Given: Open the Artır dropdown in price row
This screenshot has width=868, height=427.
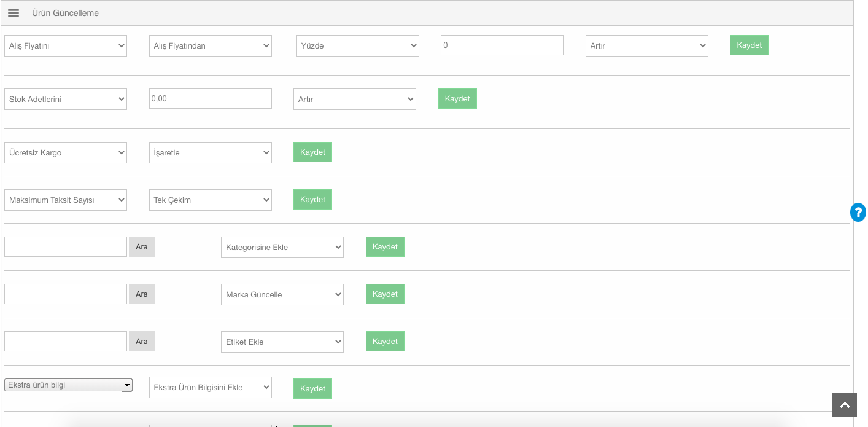Looking at the screenshot, I should pyautogui.click(x=647, y=45).
